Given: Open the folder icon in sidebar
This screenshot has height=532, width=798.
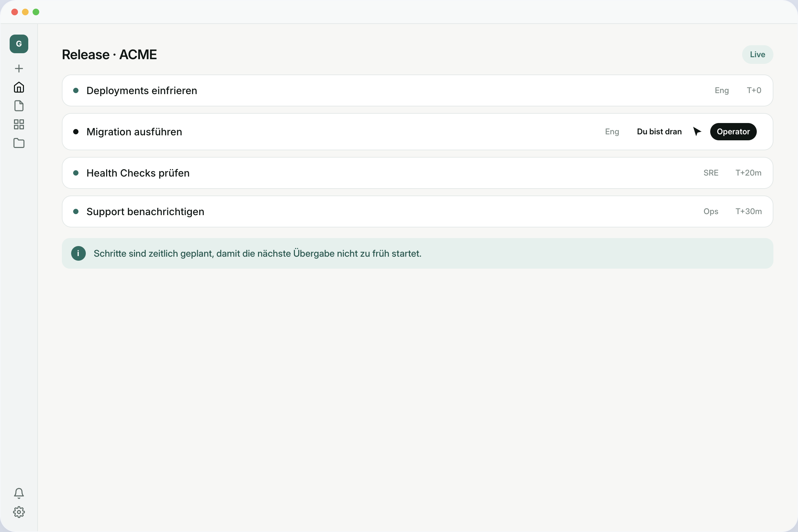Looking at the screenshot, I should pos(19,143).
